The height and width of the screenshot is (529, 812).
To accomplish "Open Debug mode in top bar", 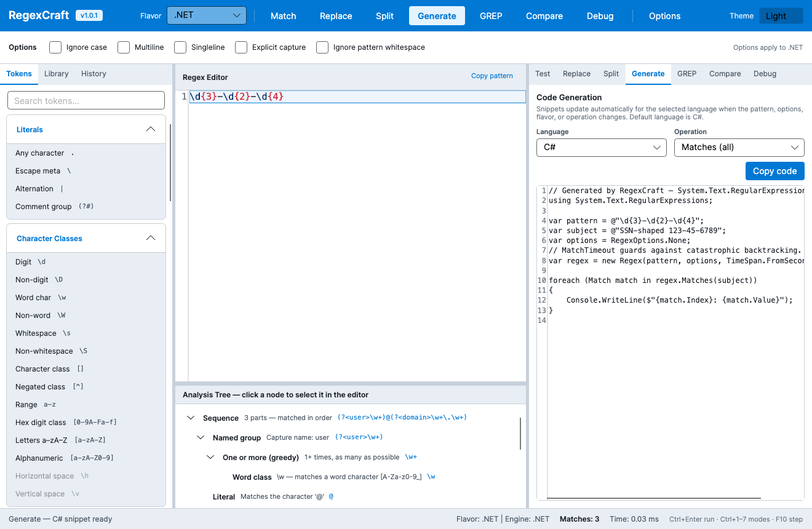I will pos(600,16).
